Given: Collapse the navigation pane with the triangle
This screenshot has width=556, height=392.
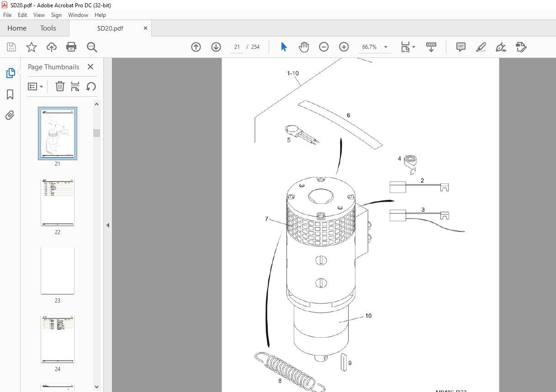Looking at the screenshot, I should click(108, 225).
